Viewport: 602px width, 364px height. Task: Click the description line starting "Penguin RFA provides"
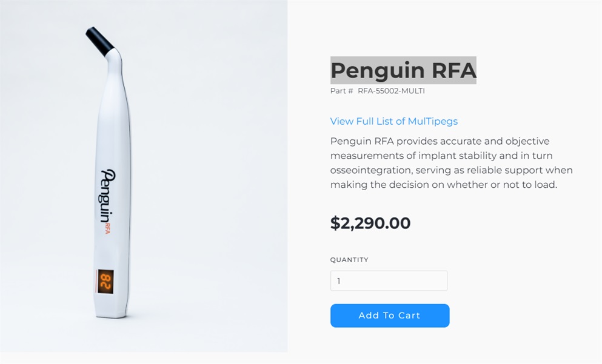[440, 141]
